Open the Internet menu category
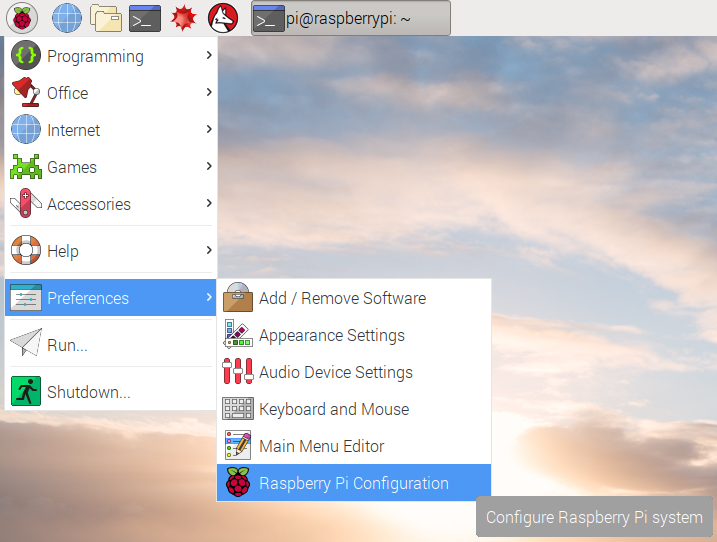 [110, 129]
